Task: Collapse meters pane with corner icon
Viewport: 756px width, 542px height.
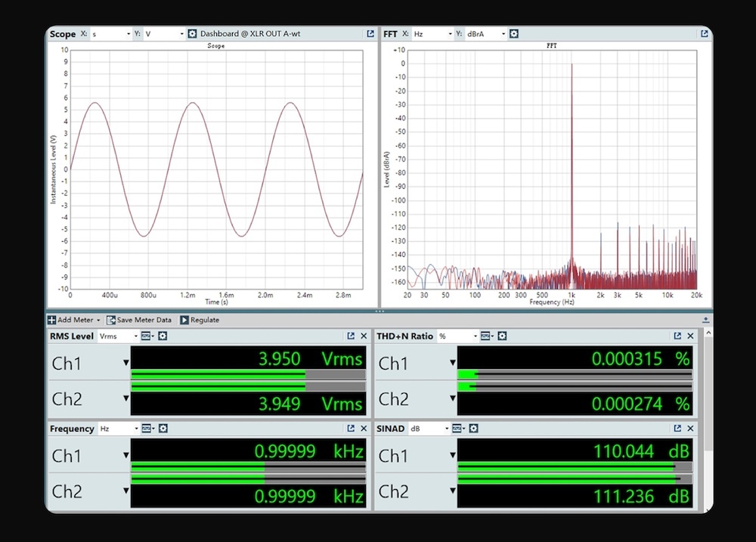Action: click(x=705, y=321)
